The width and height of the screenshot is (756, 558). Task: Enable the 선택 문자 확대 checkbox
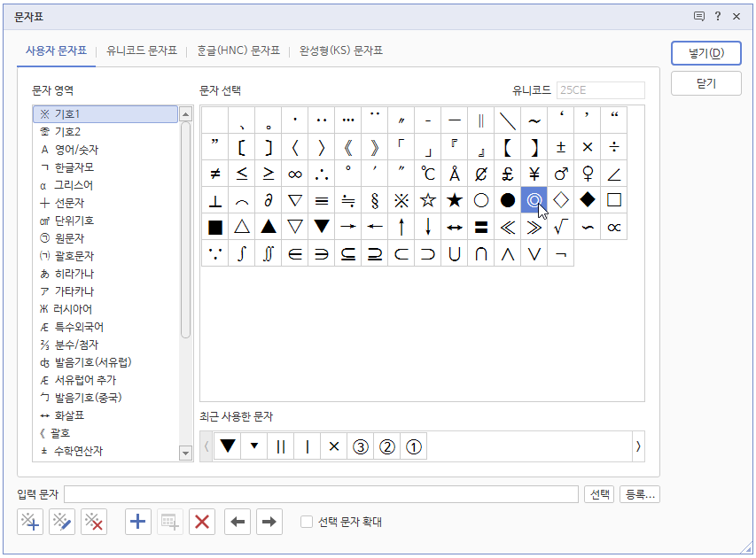[x=307, y=522]
